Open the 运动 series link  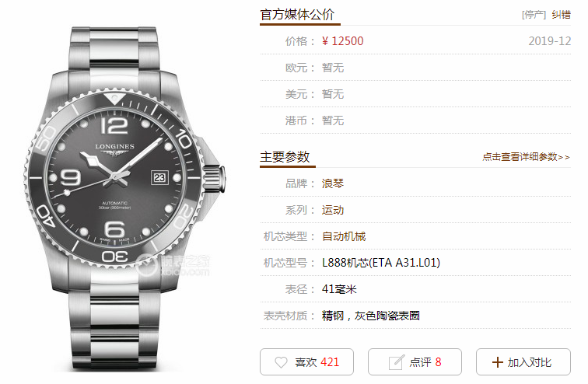click(x=333, y=210)
